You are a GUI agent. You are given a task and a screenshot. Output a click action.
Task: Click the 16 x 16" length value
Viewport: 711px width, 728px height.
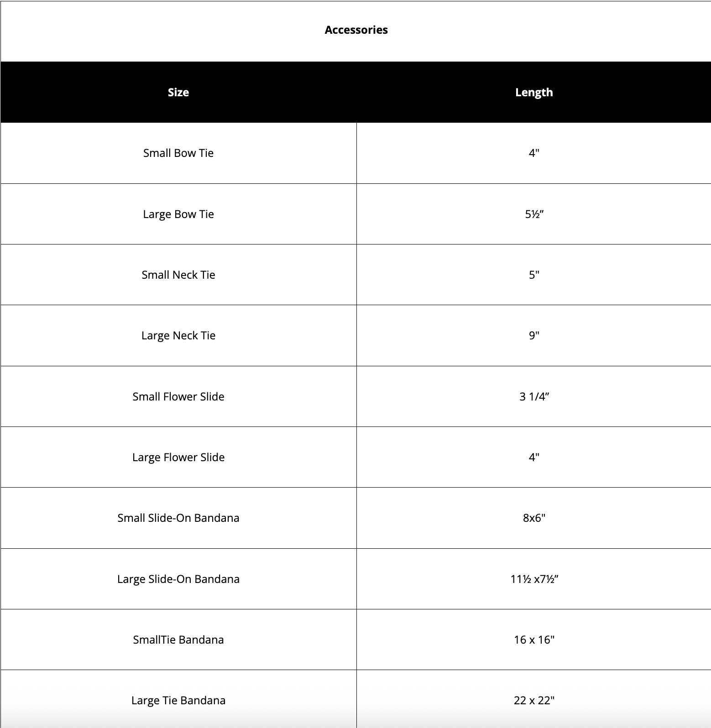[534, 640]
